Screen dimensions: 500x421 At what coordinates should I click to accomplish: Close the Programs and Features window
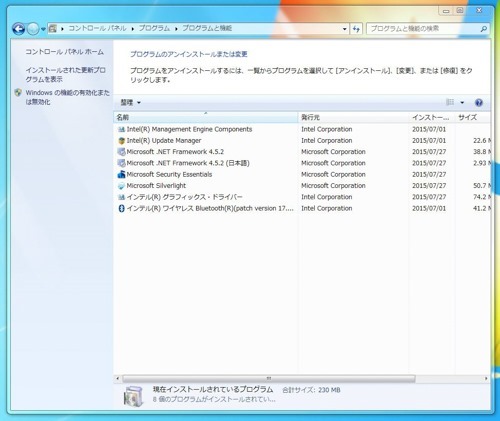click(479, 11)
